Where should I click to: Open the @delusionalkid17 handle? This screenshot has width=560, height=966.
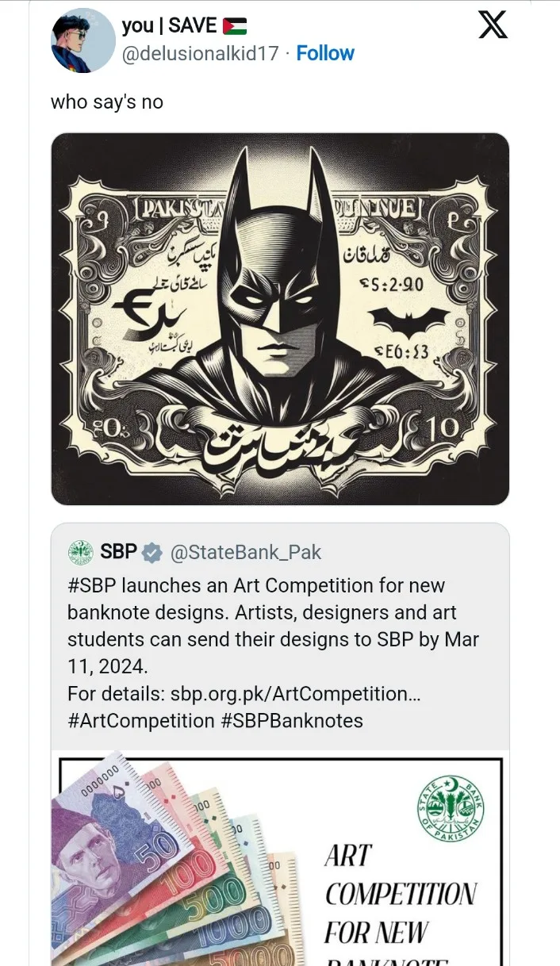point(204,53)
